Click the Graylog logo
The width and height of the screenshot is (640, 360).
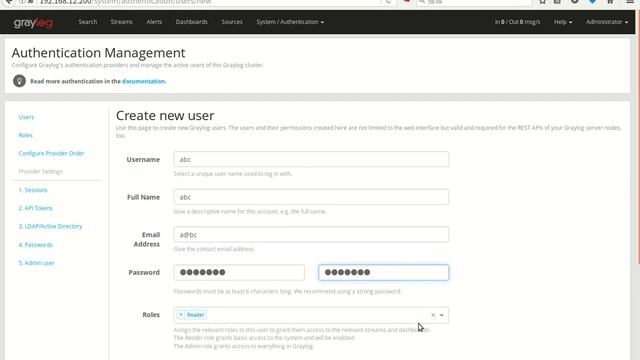click(33, 22)
